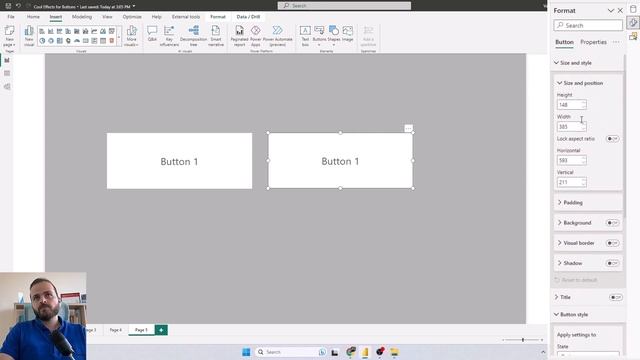Click the selected right Button 1

(x=340, y=161)
